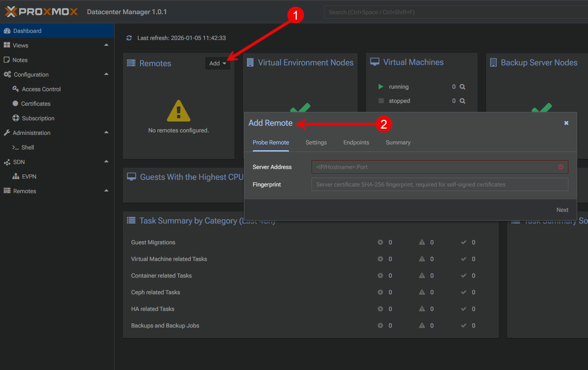588x370 pixels.
Task: Switch to the Endpoints tab
Action: [x=356, y=142]
